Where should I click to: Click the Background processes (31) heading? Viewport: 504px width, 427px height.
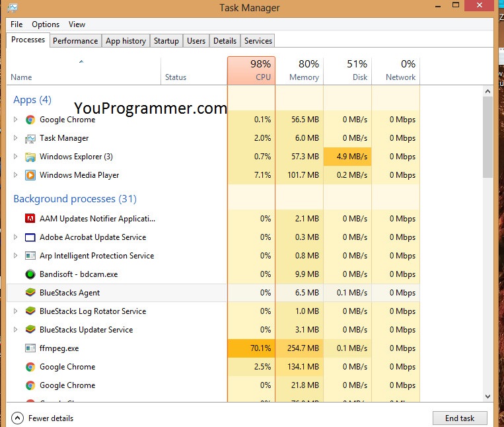click(x=75, y=199)
